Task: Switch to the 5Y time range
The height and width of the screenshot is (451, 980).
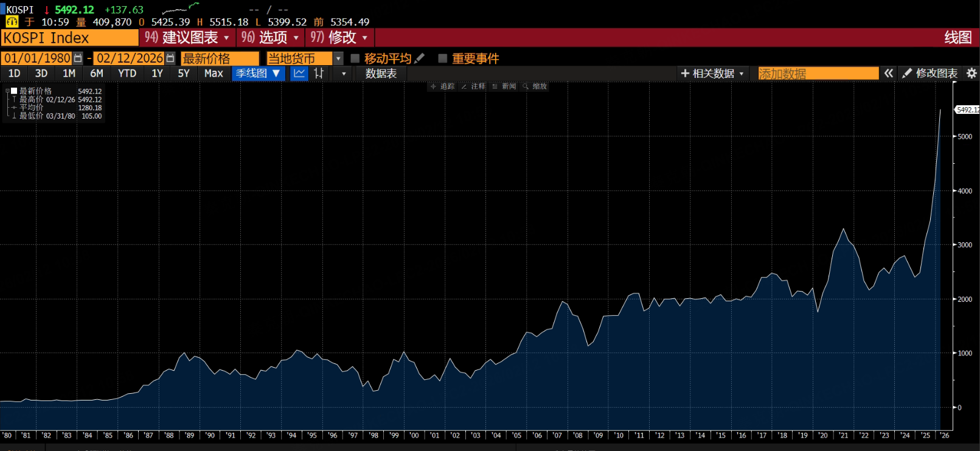Action: (184, 74)
